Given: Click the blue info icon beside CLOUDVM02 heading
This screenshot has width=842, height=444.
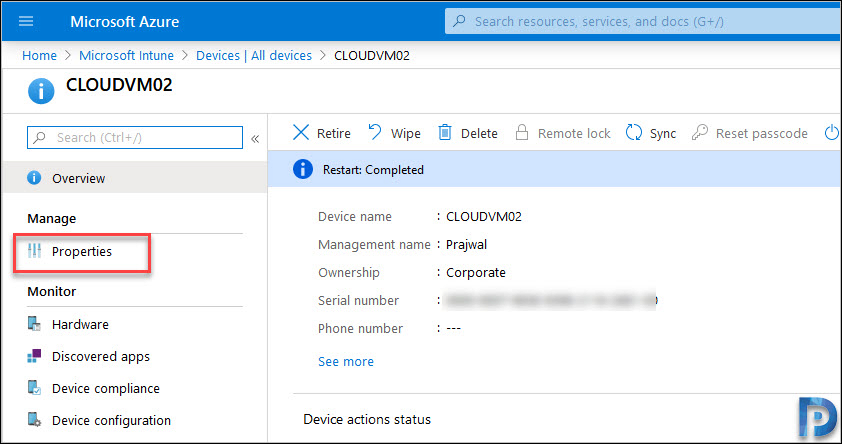Looking at the screenshot, I should (41, 91).
